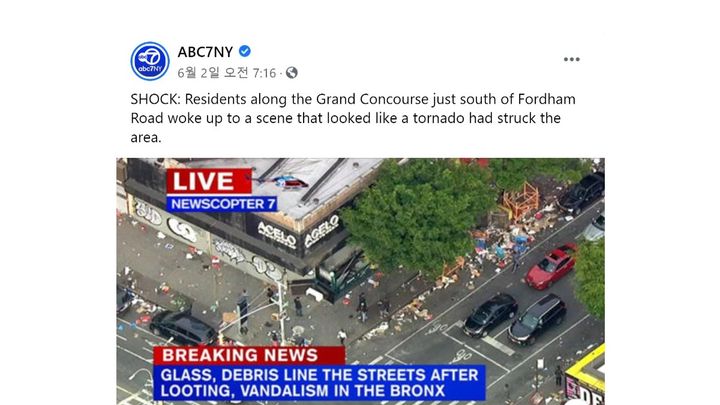Open the ABC7NY profile avatar
This screenshot has height=405, width=720.
coord(150,61)
